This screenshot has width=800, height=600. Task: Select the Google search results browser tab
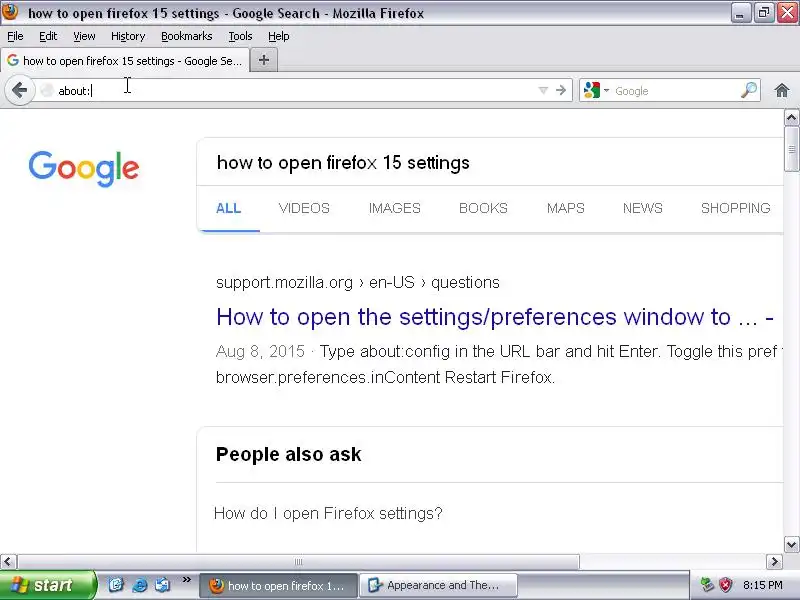coord(125,61)
